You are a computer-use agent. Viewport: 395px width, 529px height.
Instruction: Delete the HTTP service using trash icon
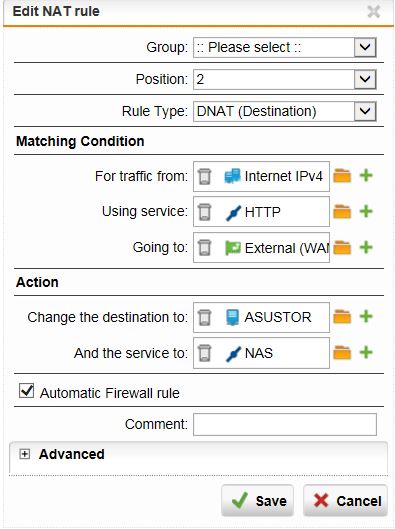(204, 212)
